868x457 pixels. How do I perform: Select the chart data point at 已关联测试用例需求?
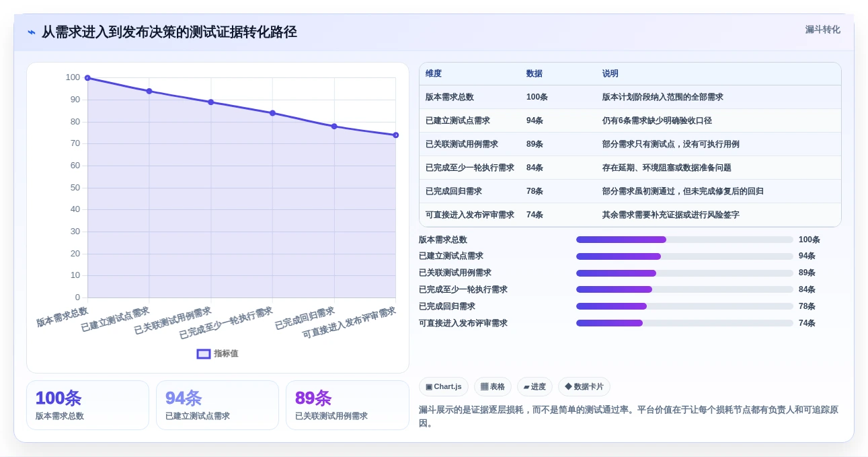[210, 102]
